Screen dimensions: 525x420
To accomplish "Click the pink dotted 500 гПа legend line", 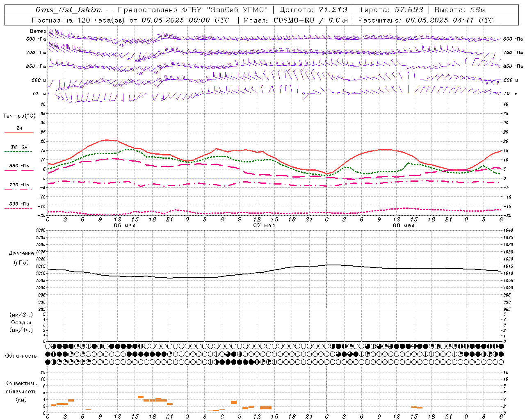I will 18,208.
